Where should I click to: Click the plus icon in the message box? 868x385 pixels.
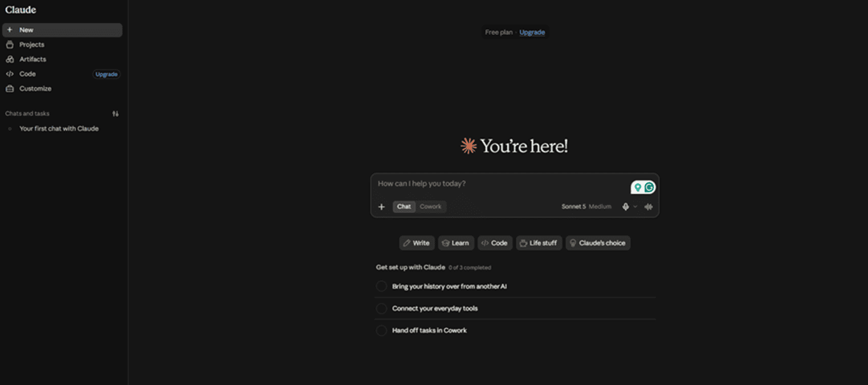point(382,207)
